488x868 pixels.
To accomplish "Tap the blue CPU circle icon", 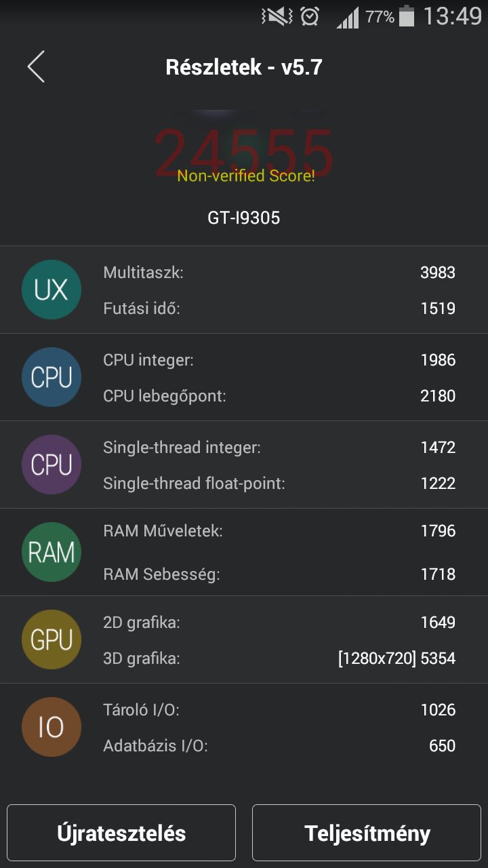I will tap(52, 377).
